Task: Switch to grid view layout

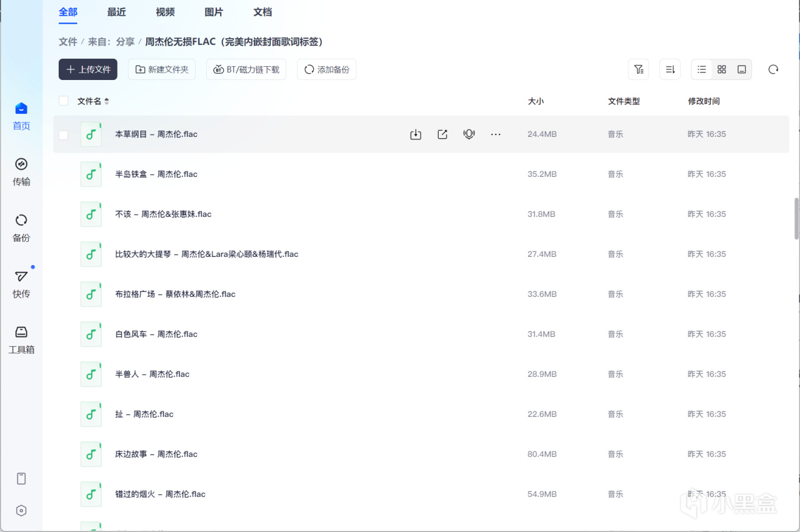Action: [x=722, y=69]
